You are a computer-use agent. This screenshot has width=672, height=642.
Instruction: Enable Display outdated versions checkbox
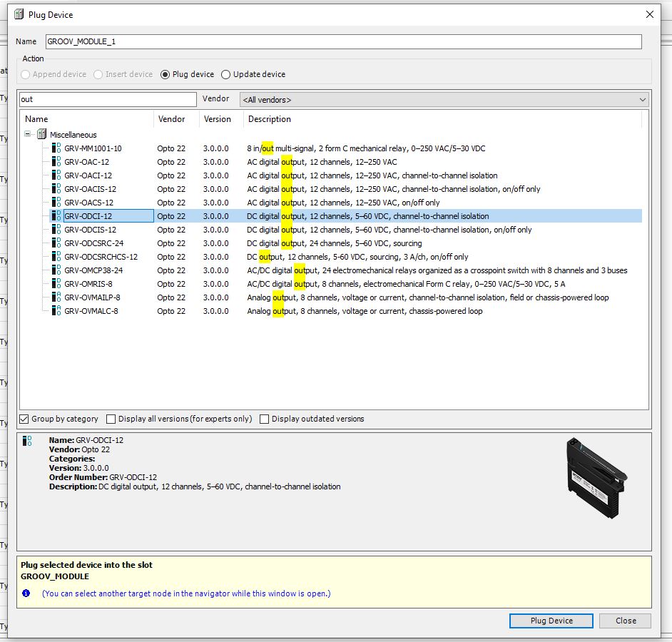(x=265, y=419)
